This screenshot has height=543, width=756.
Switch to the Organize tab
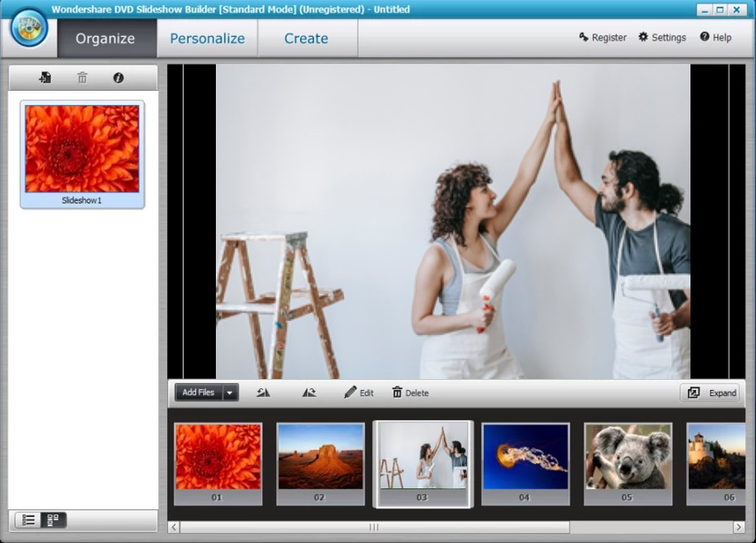coord(105,38)
